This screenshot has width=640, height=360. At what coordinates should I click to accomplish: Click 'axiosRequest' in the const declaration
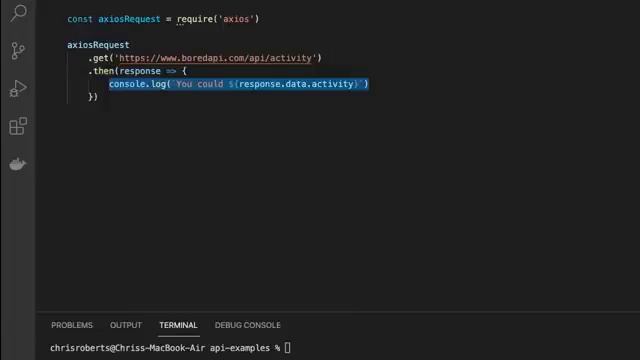pos(129,19)
